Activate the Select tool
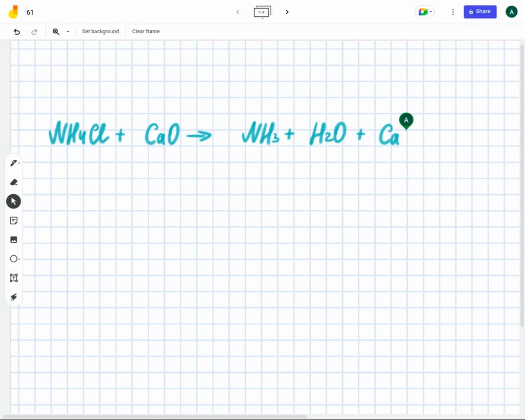Screen dimensions: 525x420 point(13,201)
